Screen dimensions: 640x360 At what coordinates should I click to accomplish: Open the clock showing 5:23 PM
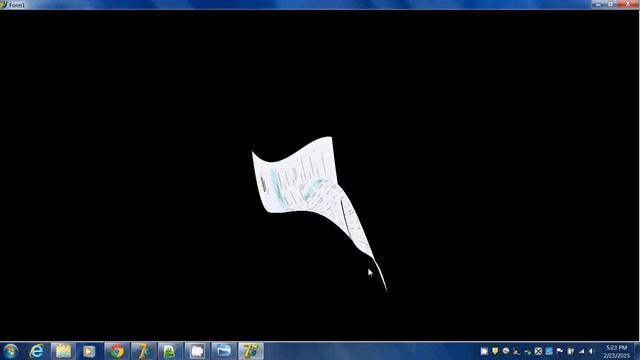[x=616, y=351]
